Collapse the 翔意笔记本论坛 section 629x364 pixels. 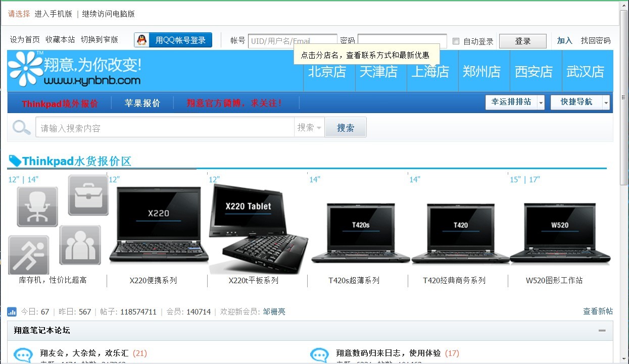point(602,331)
